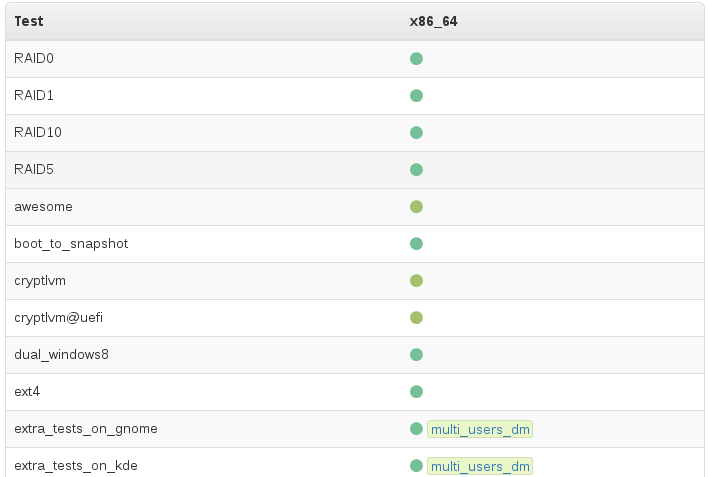709x477 pixels.
Task: Open ext4 test result status dot
Action: 416,392
